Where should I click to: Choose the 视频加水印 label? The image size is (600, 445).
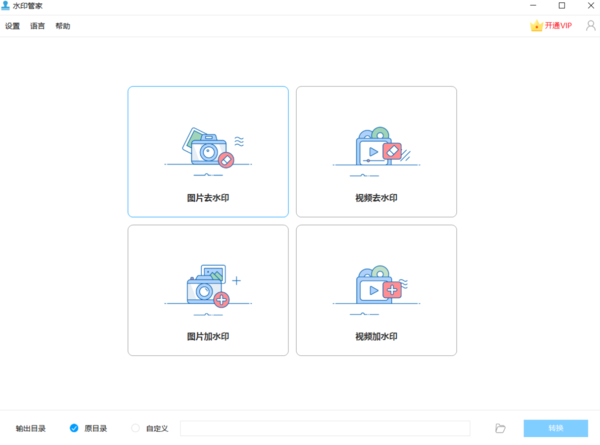[376, 337]
